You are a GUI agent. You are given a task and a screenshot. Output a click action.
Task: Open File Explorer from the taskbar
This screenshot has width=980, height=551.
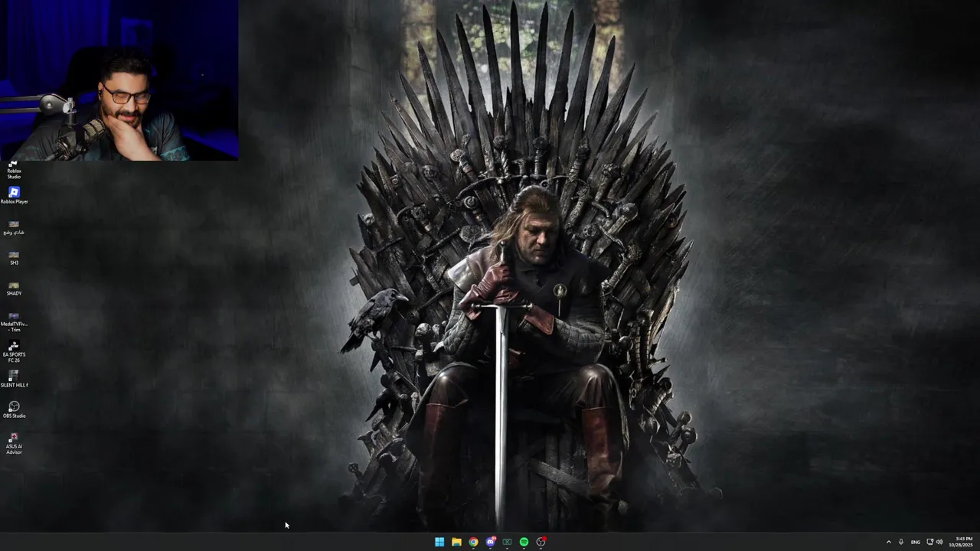click(456, 542)
